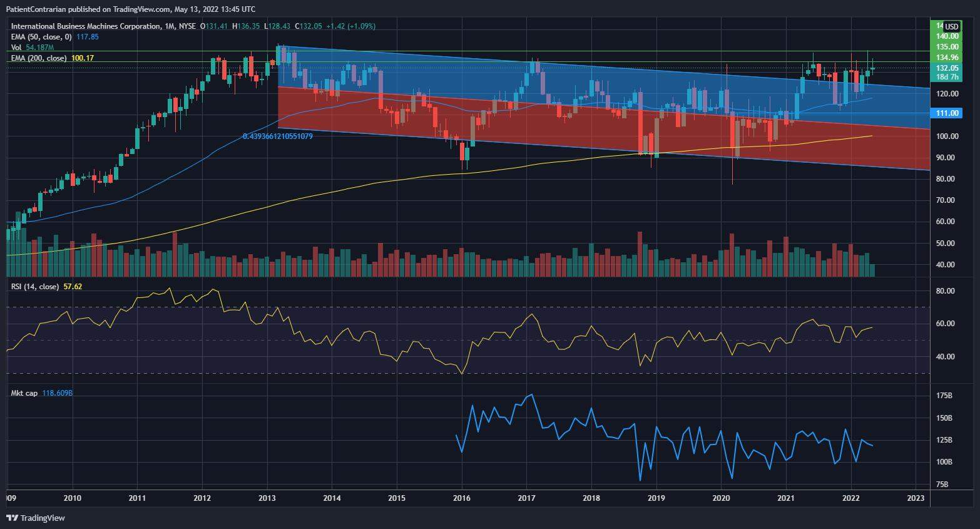Click the high value H136.35
This screenshot has width=980, height=529.
tap(246, 26)
